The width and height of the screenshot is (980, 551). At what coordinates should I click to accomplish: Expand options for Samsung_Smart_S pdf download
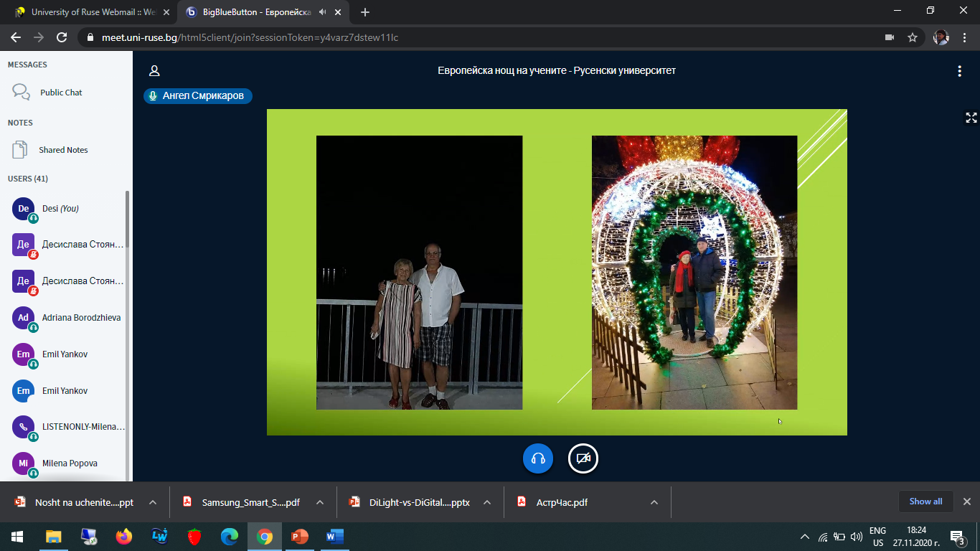click(320, 502)
